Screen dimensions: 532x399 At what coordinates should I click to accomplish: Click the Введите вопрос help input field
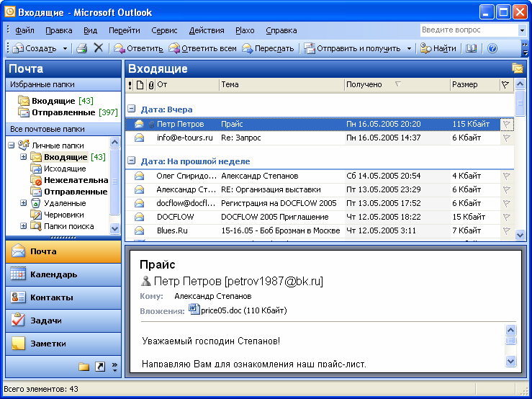tap(469, 30)
